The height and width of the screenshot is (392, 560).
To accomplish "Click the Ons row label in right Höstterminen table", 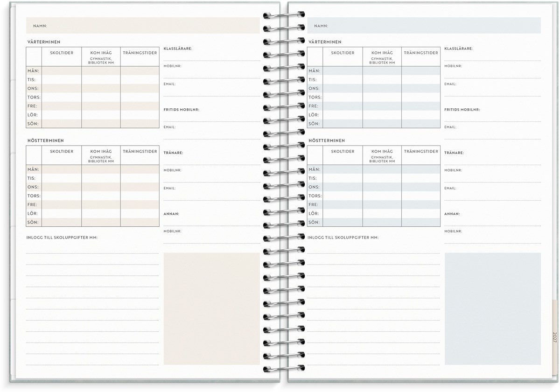I will click(x=314, y=187).
